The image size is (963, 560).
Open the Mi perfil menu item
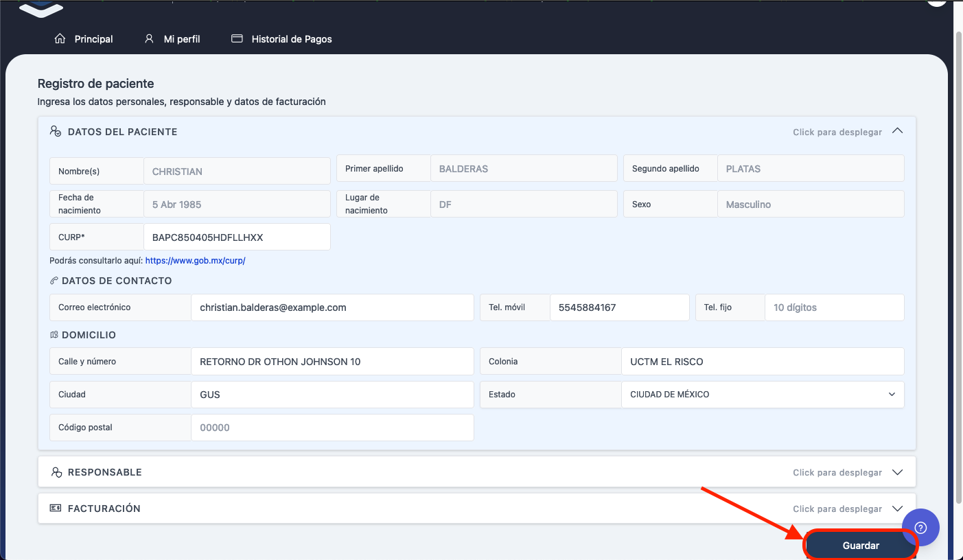[181, 39]
